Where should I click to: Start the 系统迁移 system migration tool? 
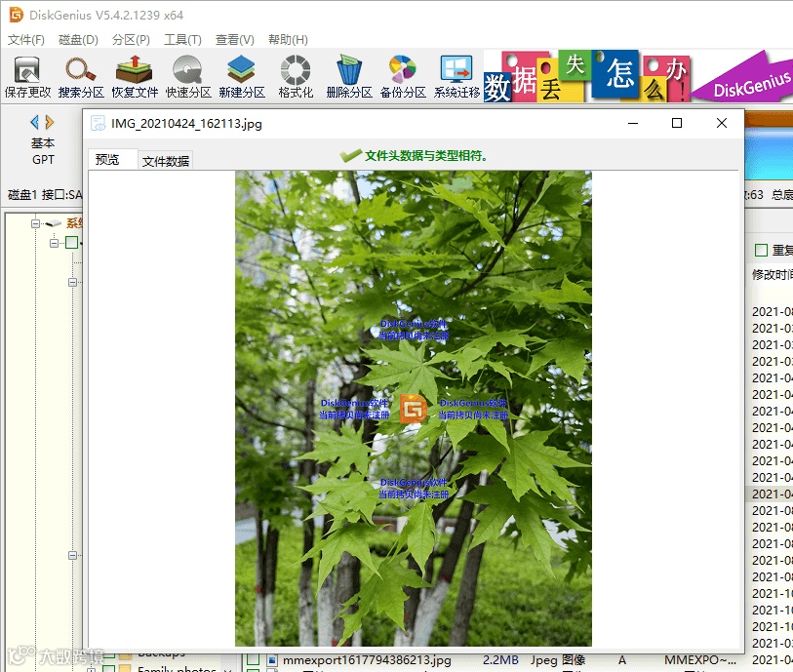point(456,77)
